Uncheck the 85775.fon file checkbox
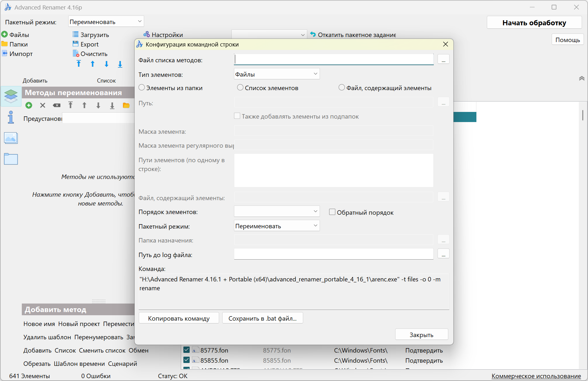Screen dimensions: 588x381 [x=187, y=350]
